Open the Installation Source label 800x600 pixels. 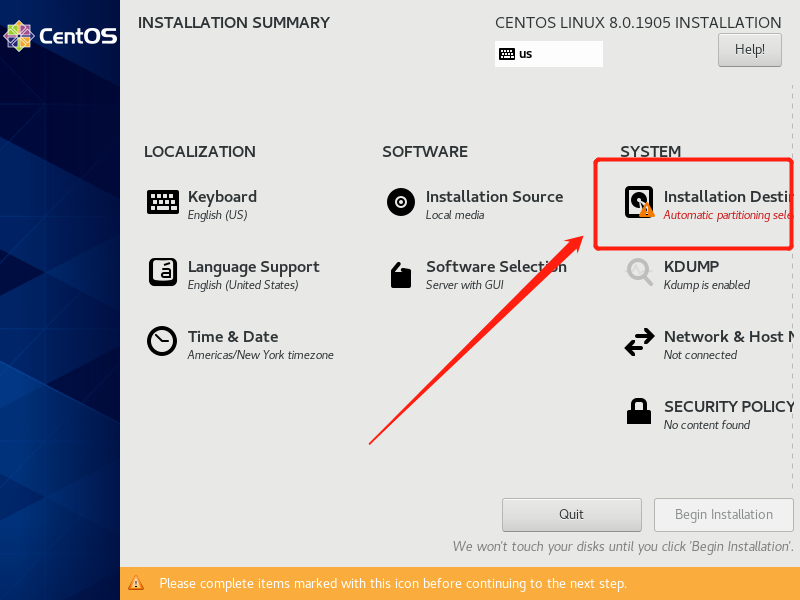[494, 196]
